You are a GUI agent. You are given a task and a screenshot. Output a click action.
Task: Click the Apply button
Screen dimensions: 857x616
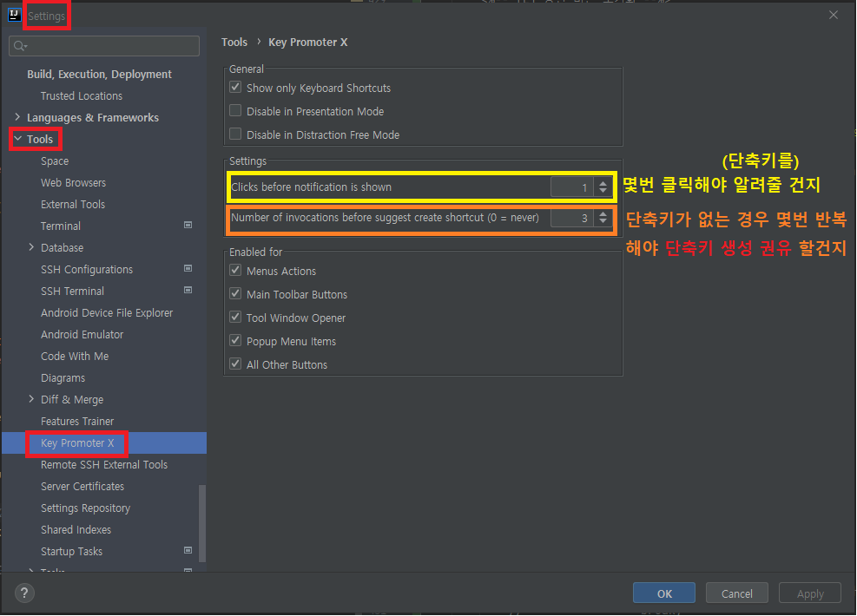click(810, 593)
